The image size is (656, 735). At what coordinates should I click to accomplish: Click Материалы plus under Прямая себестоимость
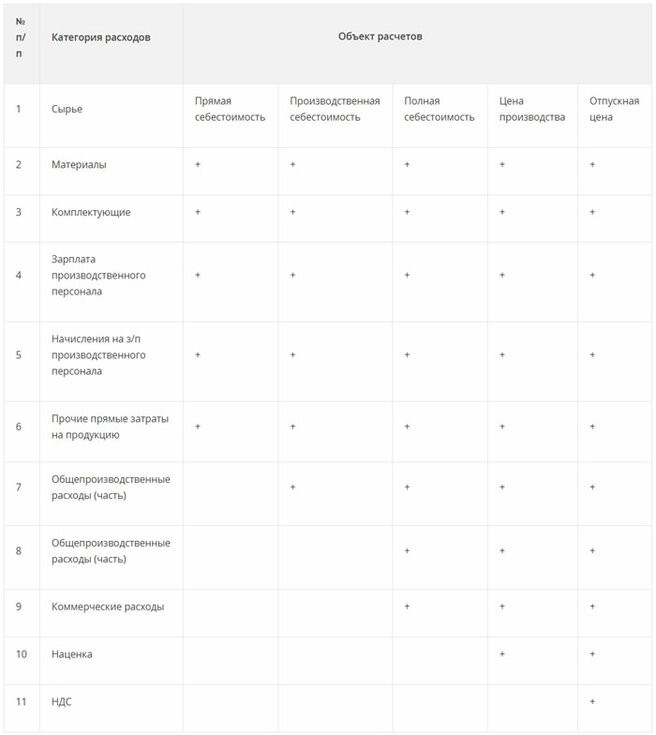click(x=198, y=165)
